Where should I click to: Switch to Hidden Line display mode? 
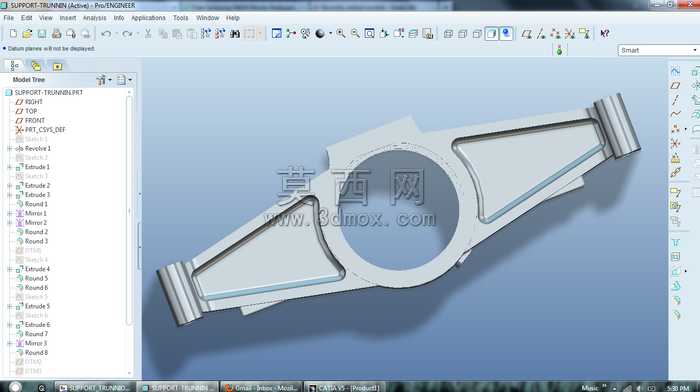[x=462, y=33]
